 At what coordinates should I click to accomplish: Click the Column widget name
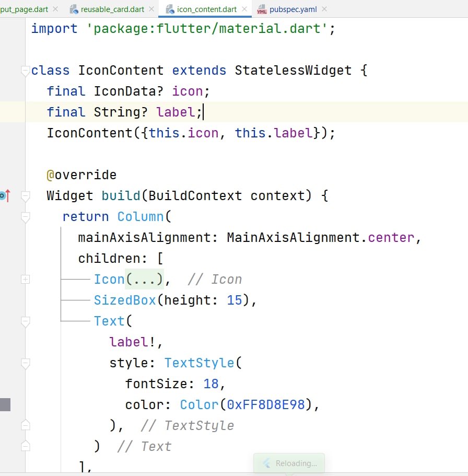click(141, 217)
